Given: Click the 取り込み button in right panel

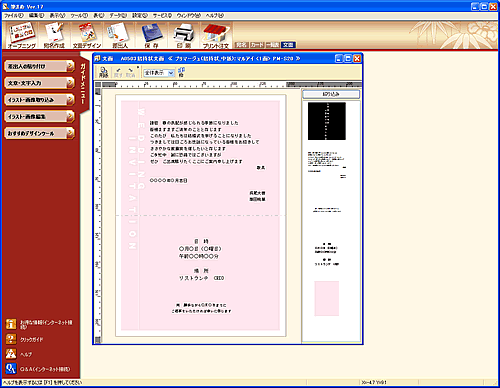Looking at the screenshot, I should click(331, 94).
